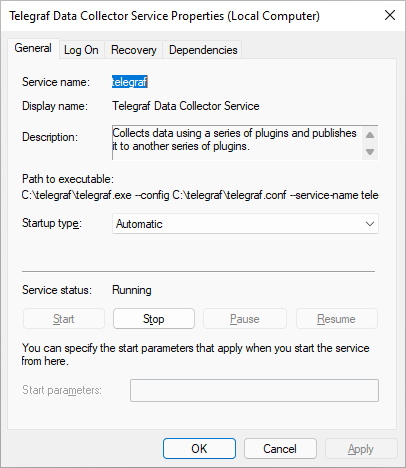Open the Automatic startup type combo box
Screen dimensions: 406x468
coord(245,224)
